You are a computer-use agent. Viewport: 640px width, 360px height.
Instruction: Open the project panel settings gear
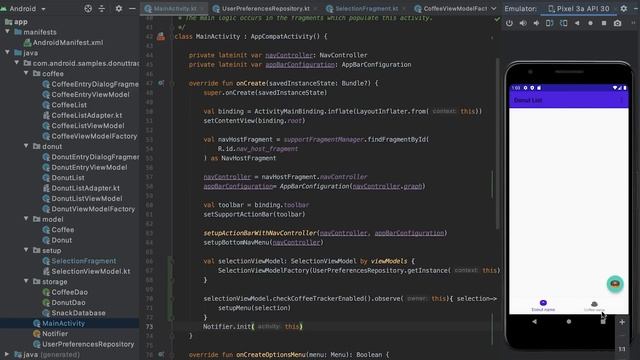tap(118, 9)
